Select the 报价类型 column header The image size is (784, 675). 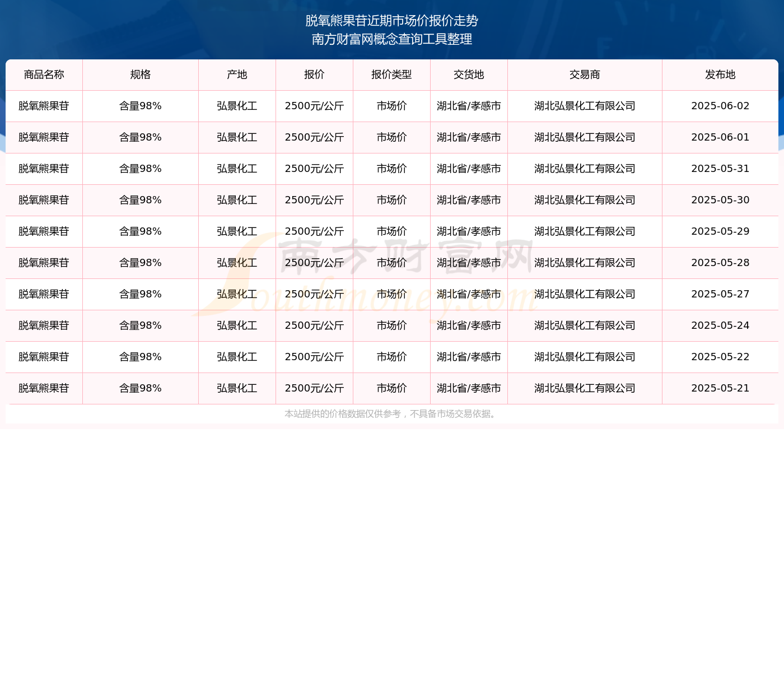pos(392,75)
